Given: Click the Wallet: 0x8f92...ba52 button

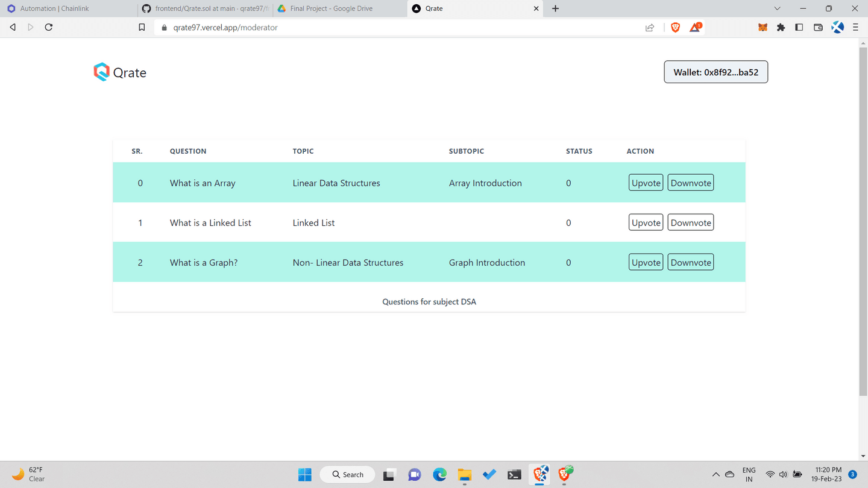Looking at the screenshot, I should (715, 72).
